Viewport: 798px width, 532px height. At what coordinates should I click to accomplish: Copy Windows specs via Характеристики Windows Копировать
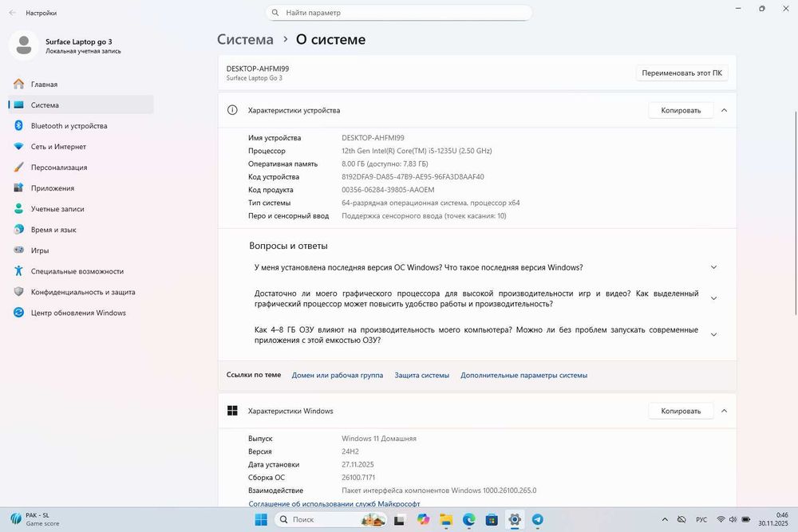[x=681, y=411]
